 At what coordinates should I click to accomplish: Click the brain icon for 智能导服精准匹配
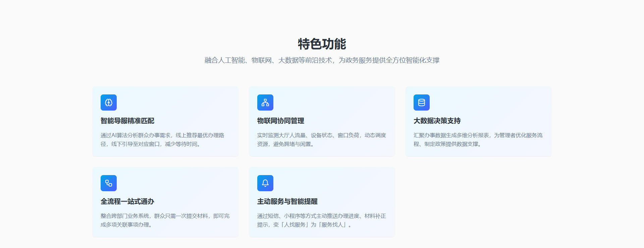point(109,102)
